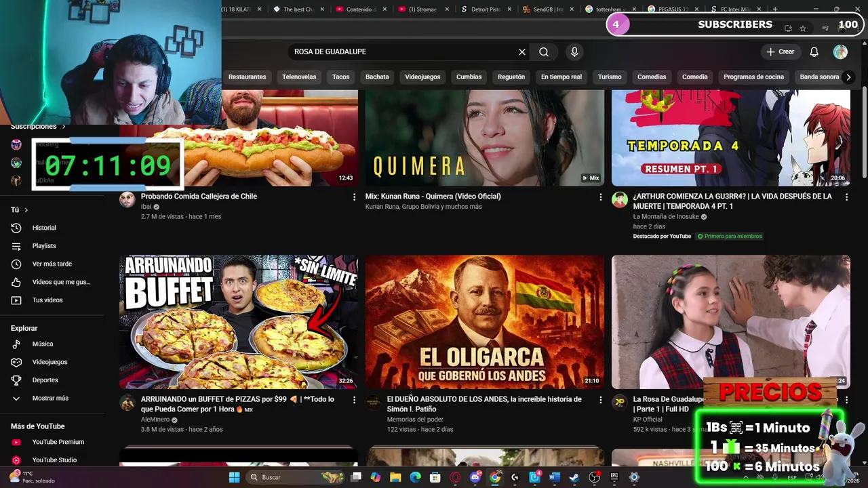
Task: Open Mix: Kunan Runa - Quimera title
Action: tap(433, 197)
